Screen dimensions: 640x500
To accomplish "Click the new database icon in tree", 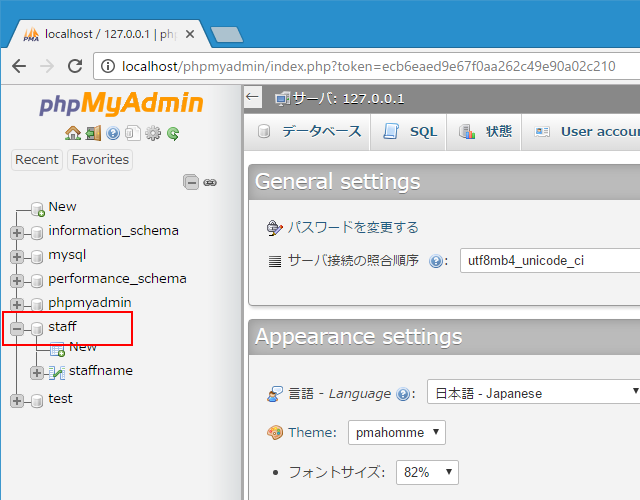I will pos(38,209).
